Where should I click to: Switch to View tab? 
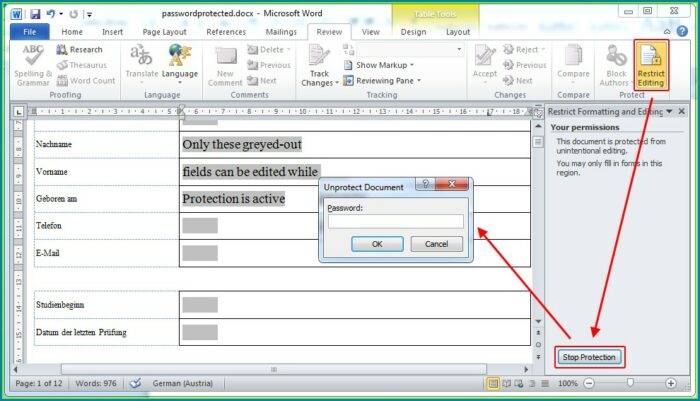(371, 32)
